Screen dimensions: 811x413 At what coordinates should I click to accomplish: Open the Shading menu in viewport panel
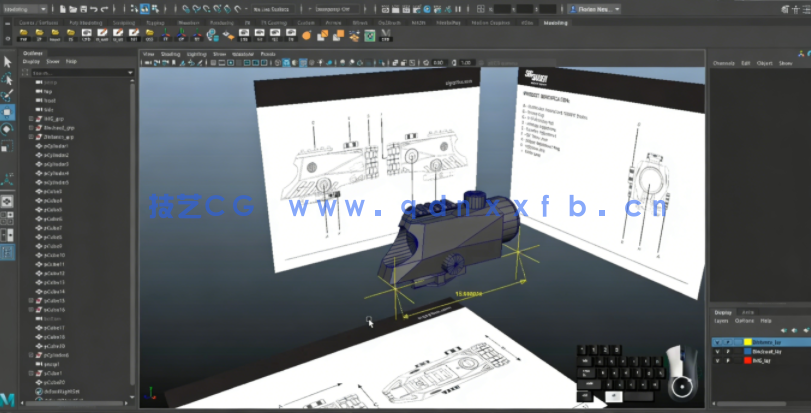coord(171,54)
